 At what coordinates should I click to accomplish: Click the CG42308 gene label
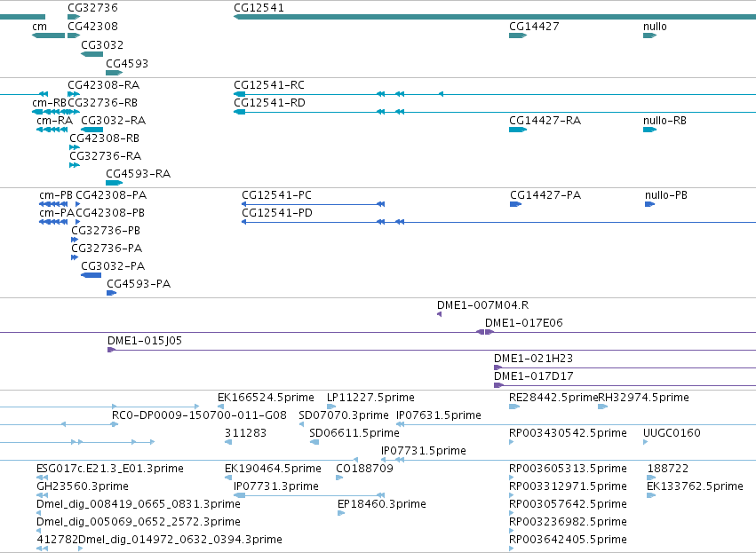[x=92, y=27]
